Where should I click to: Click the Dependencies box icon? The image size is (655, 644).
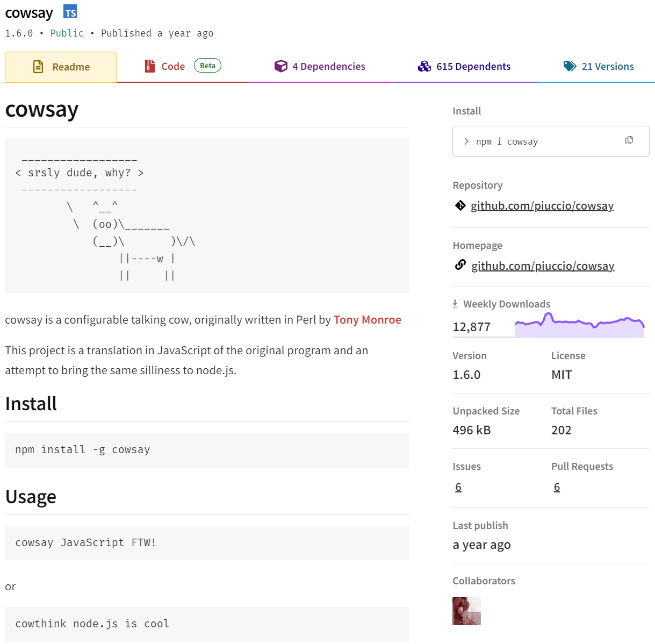[x=281, y=66]
